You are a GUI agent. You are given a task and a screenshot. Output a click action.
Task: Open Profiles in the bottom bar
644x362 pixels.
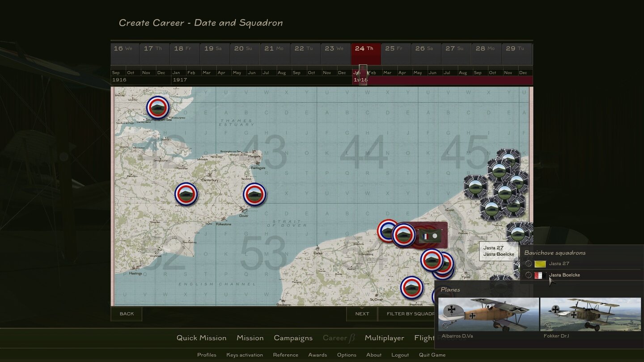click(207, 355)
